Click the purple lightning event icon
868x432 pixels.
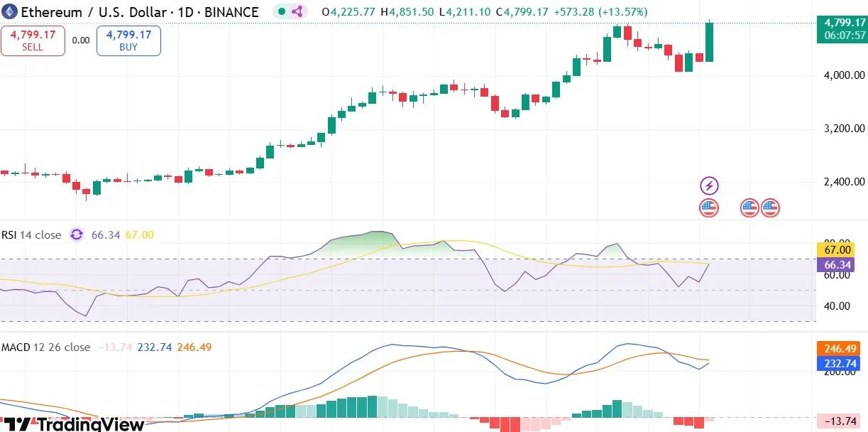coord(708,185)
